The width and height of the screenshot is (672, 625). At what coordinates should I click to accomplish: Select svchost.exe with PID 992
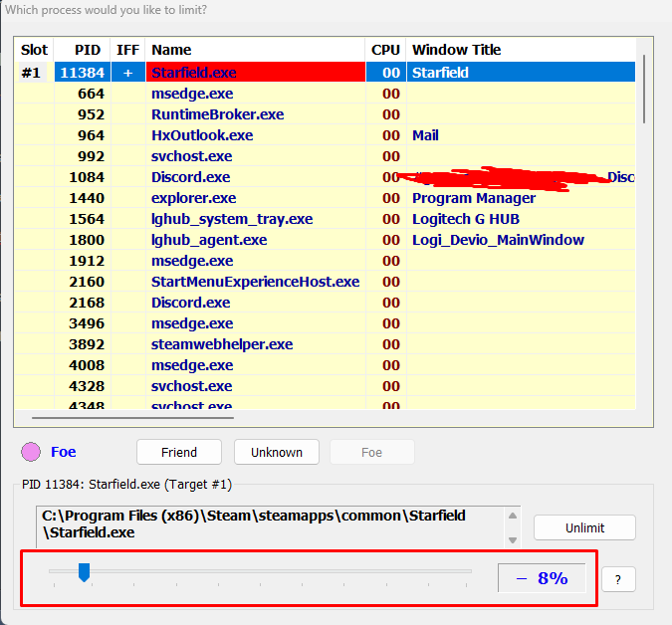point(325,156)
